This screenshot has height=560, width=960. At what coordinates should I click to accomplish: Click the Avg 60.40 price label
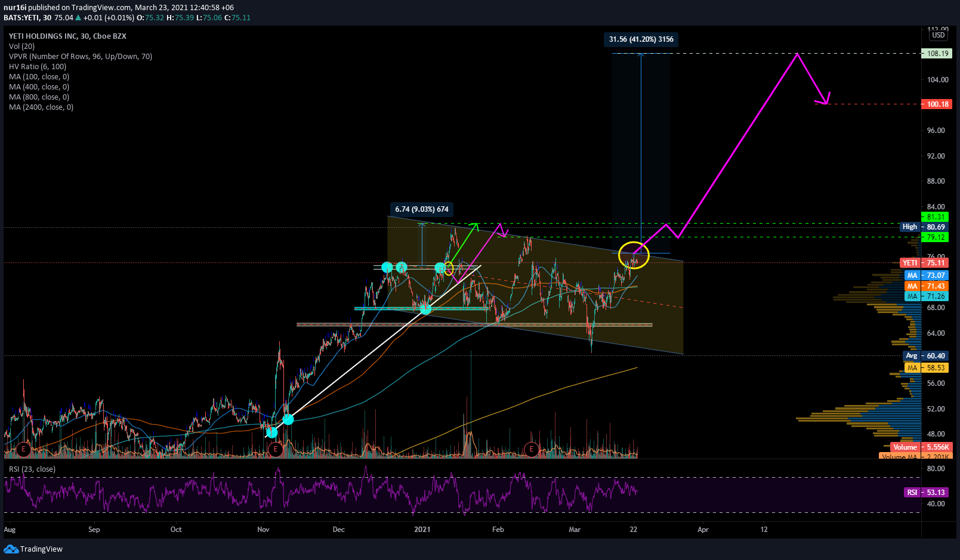point(927,355)
